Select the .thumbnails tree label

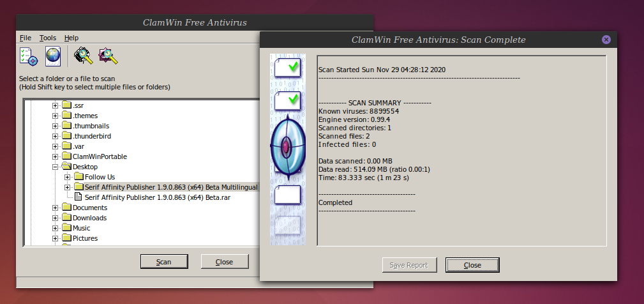point(91,126)
